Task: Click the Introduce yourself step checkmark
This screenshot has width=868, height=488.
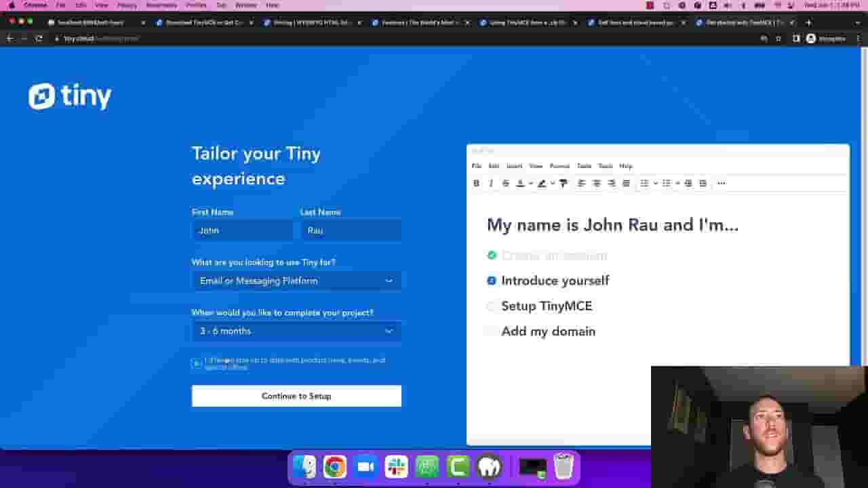Action: 492,281
